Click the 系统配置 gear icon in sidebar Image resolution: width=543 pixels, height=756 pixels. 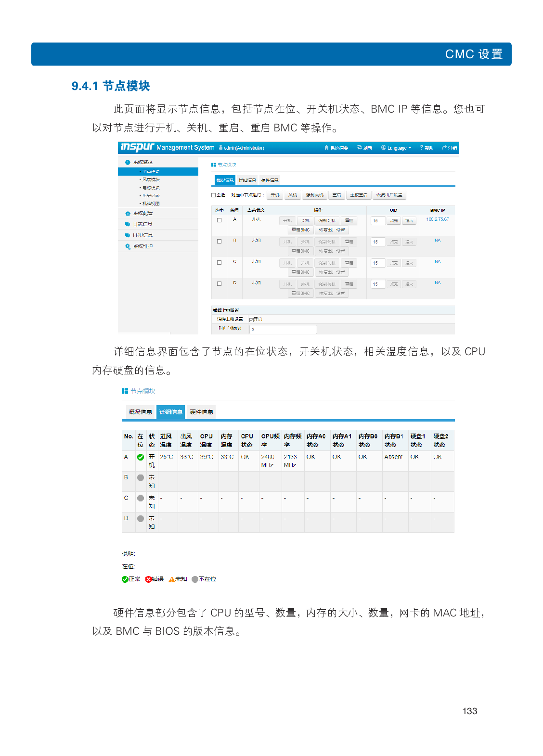[128, 213]
